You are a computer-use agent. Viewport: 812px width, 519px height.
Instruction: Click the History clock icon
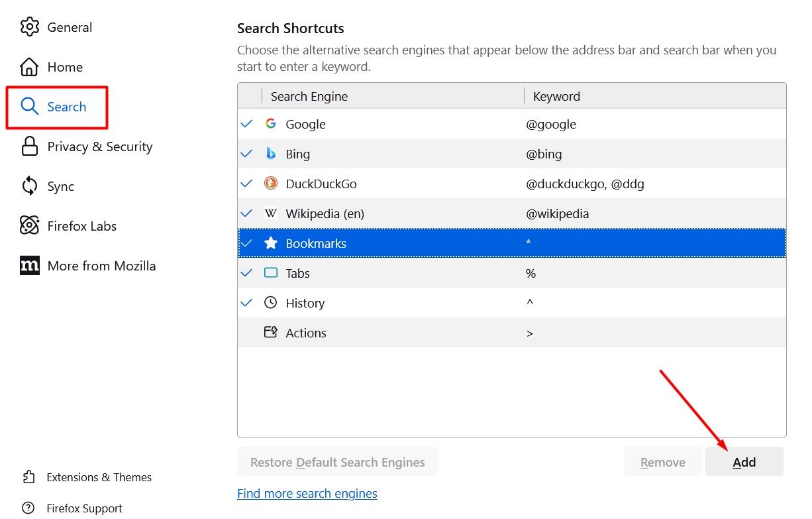click(x=271, y=302)
